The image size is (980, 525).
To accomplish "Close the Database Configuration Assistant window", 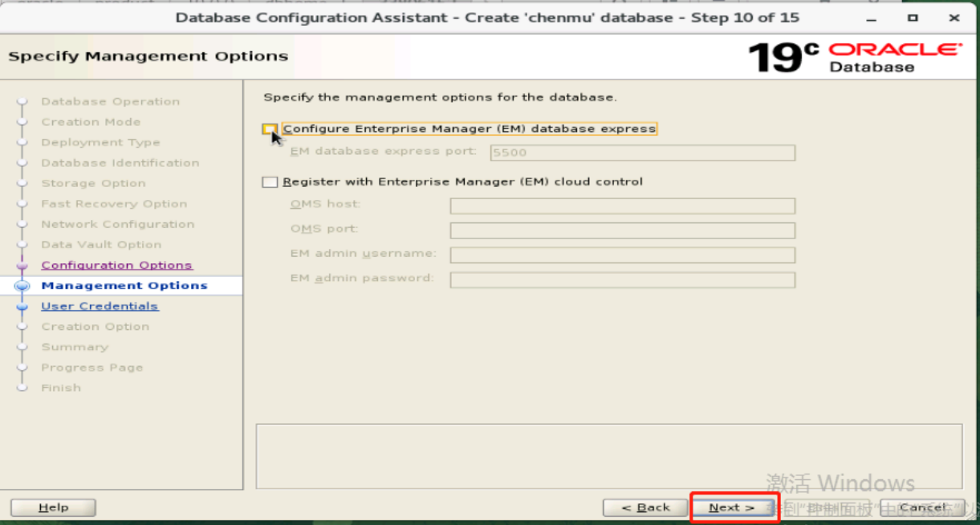I will pos(954,17).
